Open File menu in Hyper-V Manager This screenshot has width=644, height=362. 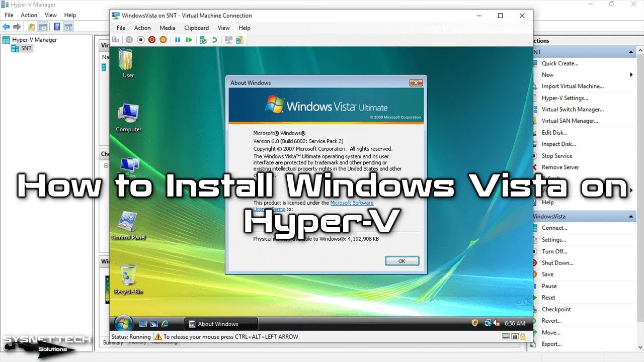pyautogui.click(x=9, y=15)
